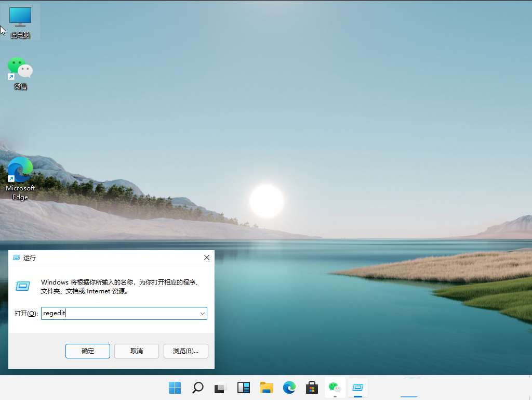Image resolution: width=532 pixels, height=400 pixels.
Task: Click 浏览(B)... to browse for a file
Action: [185, 351]
